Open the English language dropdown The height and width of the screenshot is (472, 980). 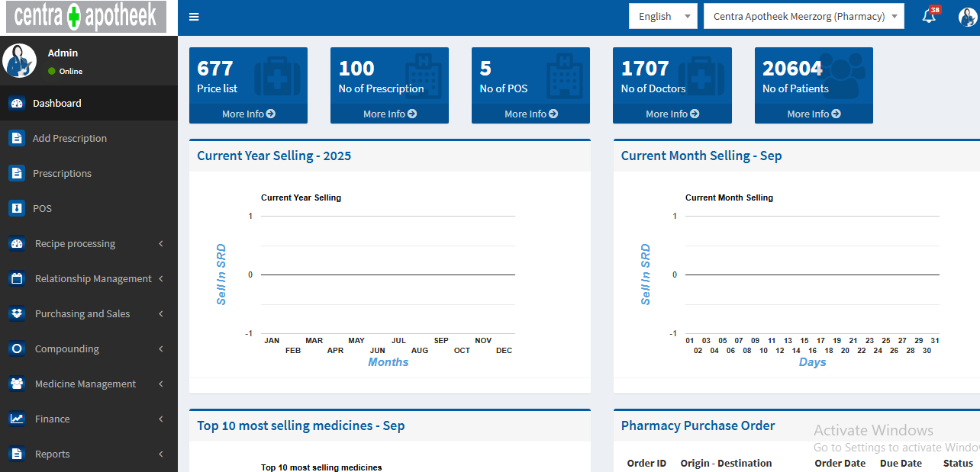tap(662, 16)
